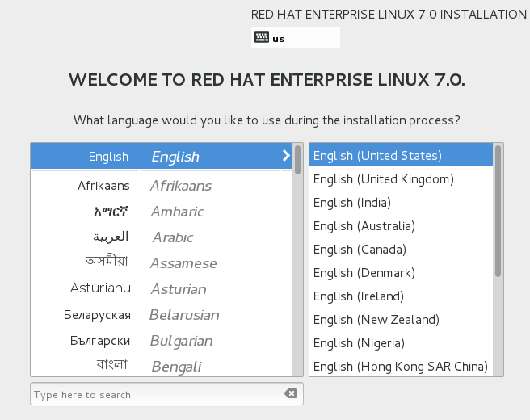Choose English (United States) locale

(x=402, y=155)
